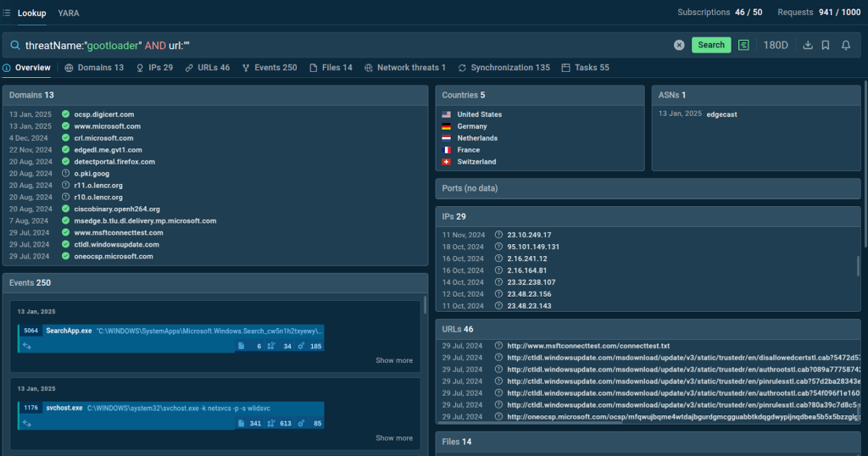Switch to the YARA tab
The width and height of the screenshot is (868, 456).
click(x=69, y=14)
